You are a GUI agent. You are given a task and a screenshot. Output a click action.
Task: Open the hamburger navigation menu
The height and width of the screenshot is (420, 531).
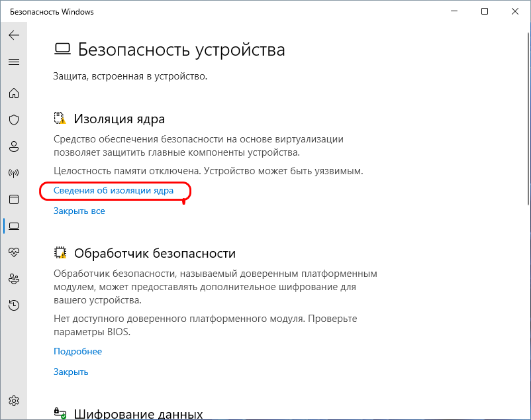pos(14,62)
